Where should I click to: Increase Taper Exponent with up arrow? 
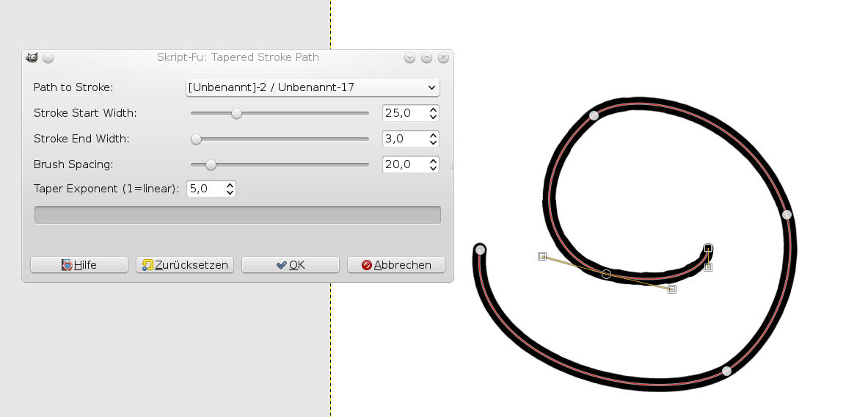pos(230,185)
